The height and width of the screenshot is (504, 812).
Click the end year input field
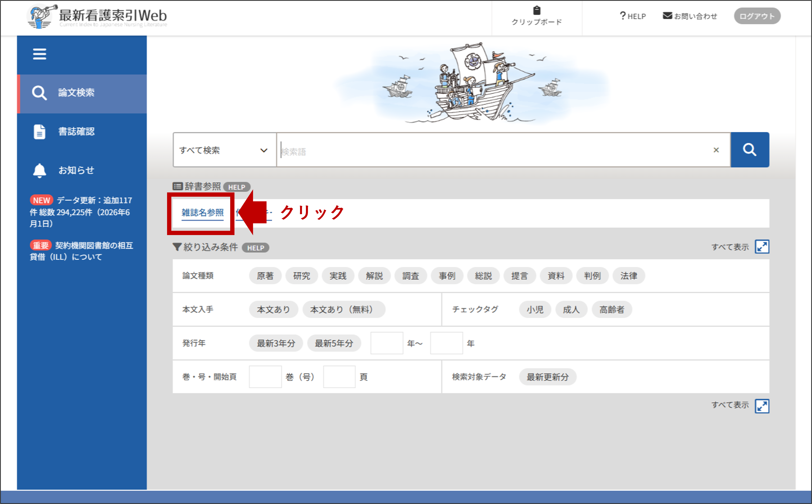pyautogui.click(x=446, y=343)
